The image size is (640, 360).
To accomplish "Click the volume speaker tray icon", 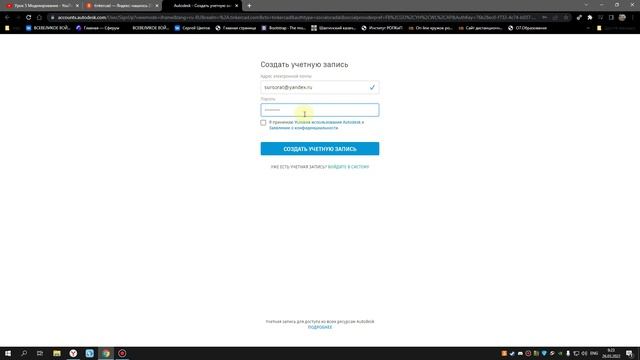I will [584, 353].
